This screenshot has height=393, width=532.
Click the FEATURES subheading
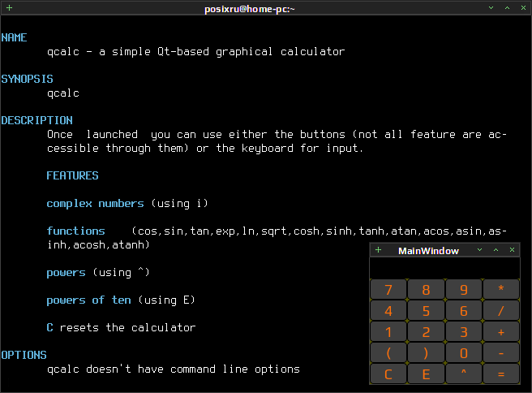click(x=72, y=175)
